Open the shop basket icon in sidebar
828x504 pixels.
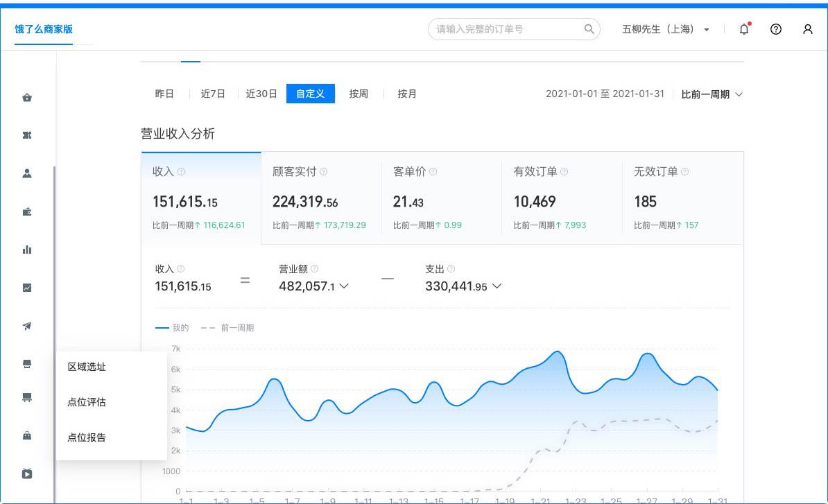(x=27, y=98)
